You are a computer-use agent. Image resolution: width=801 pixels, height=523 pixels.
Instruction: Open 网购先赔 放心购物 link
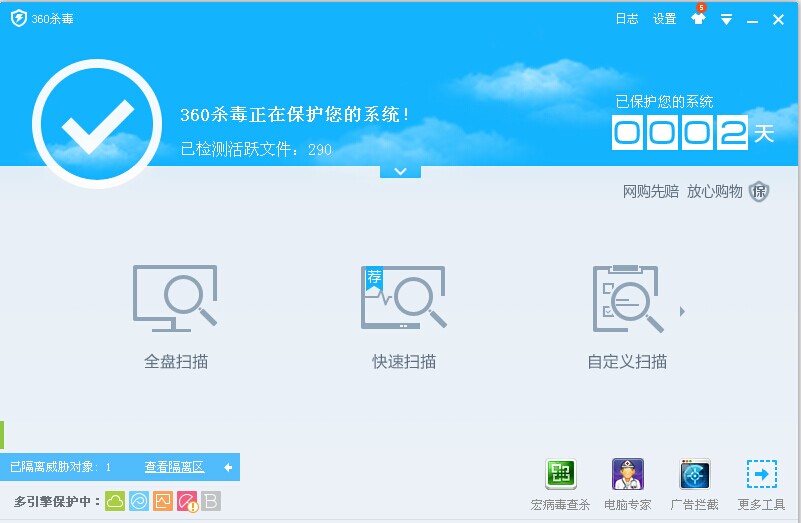click(682, 192)
